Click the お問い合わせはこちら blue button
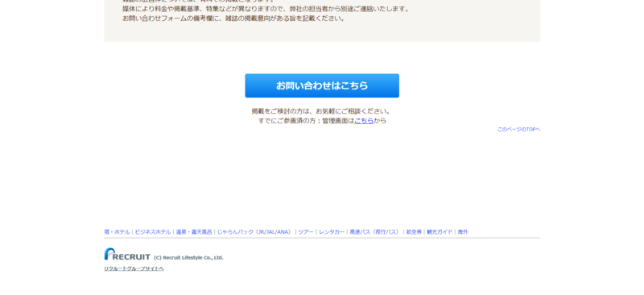 (x=322, y=85)
